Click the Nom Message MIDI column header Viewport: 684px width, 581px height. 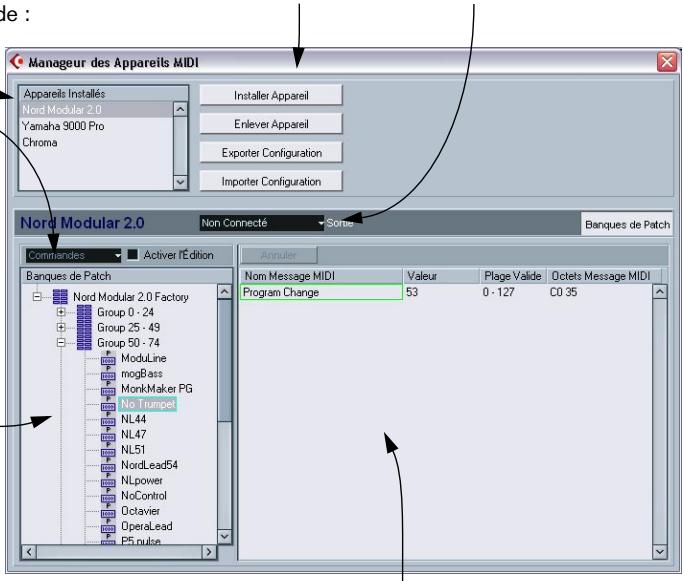point(321,276)
